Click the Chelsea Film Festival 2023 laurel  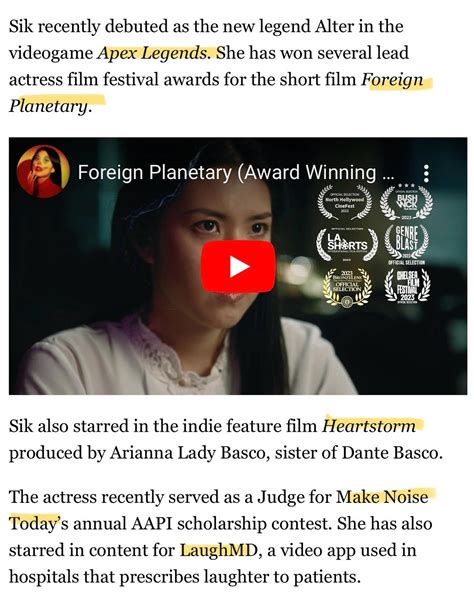pos(407,286)
